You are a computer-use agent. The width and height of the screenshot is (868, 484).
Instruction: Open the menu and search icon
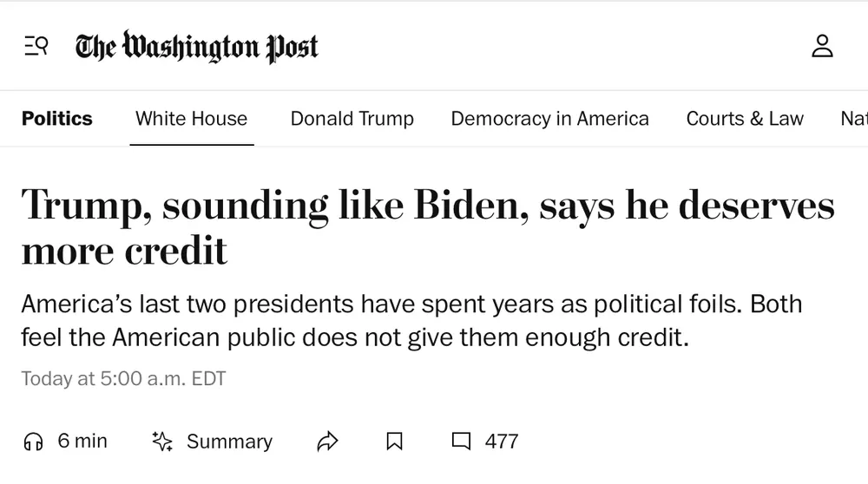click(x=36, y=46)
